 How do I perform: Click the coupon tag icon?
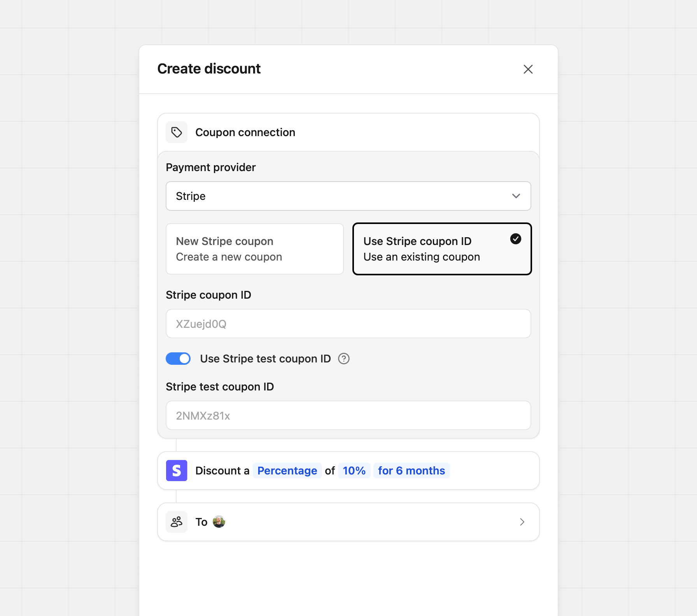point(177,132)
